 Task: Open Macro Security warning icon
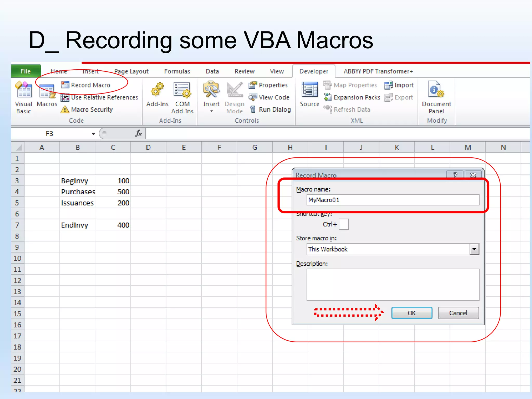click(x=65, y=110)
